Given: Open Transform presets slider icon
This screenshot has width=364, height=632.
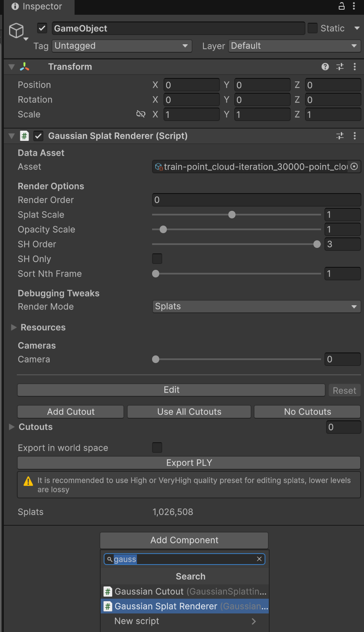Looking at the screenshot, I should click(340, 67).
